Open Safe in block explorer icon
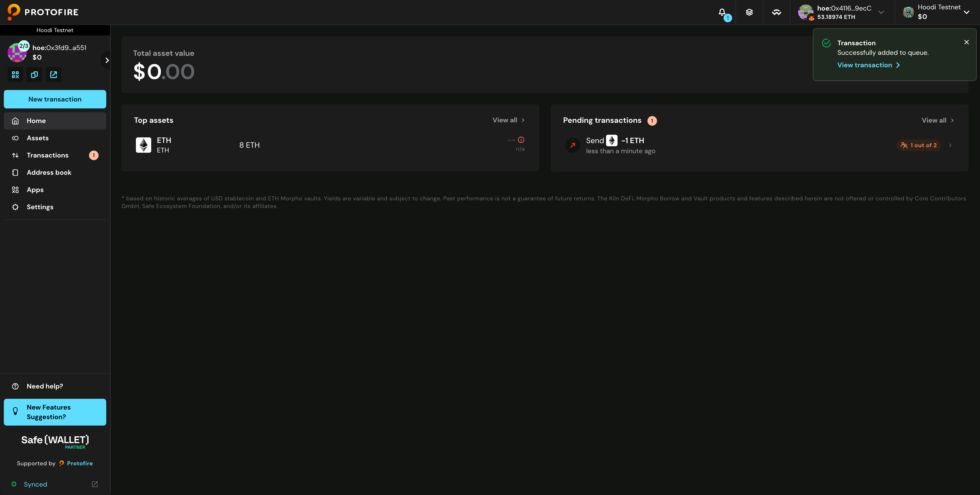980x495 pixels. pyautogui.click(x=54, y=75)
